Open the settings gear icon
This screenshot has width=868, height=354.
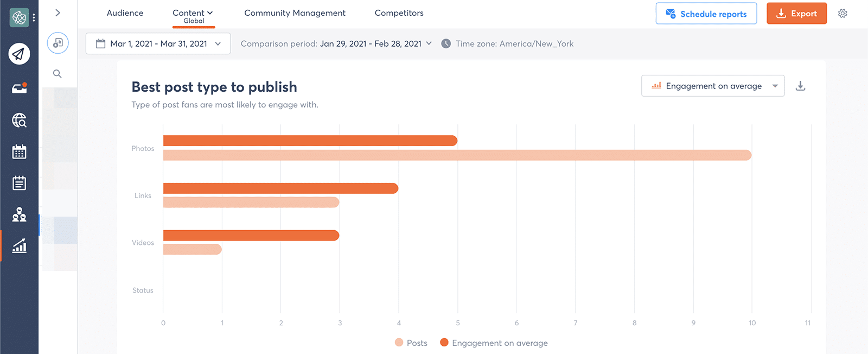pos(843,14)
